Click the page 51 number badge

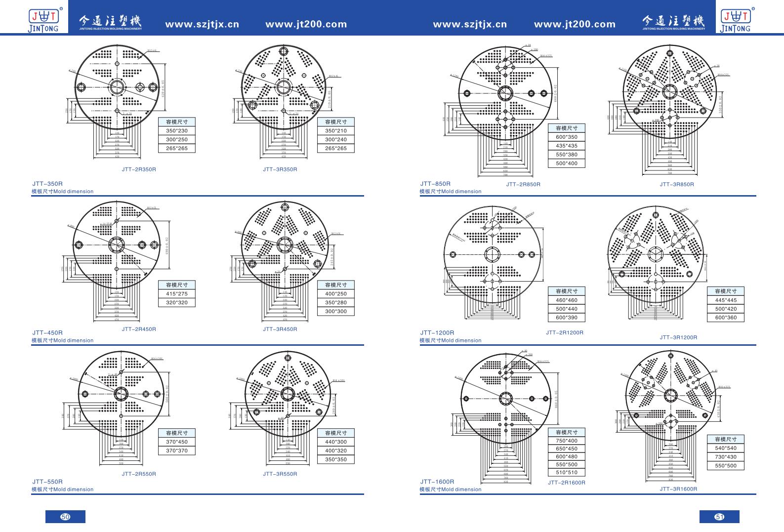coord(719,517)
